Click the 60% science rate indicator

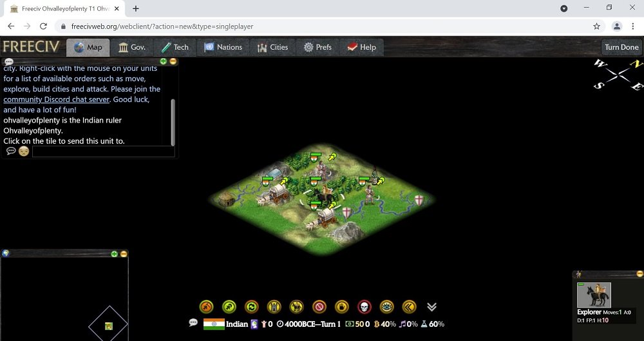tap(433, 324)
